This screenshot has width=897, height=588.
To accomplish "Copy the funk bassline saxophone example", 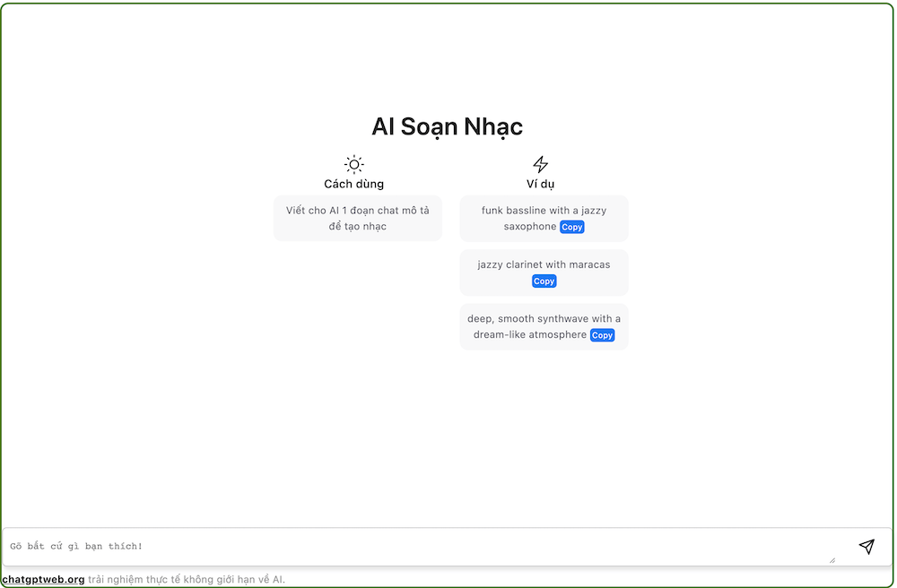I will [572, 227].
